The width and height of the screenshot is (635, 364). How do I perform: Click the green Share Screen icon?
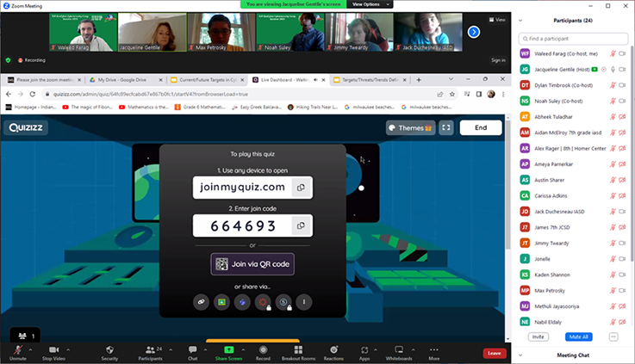(x=229, y=349)
